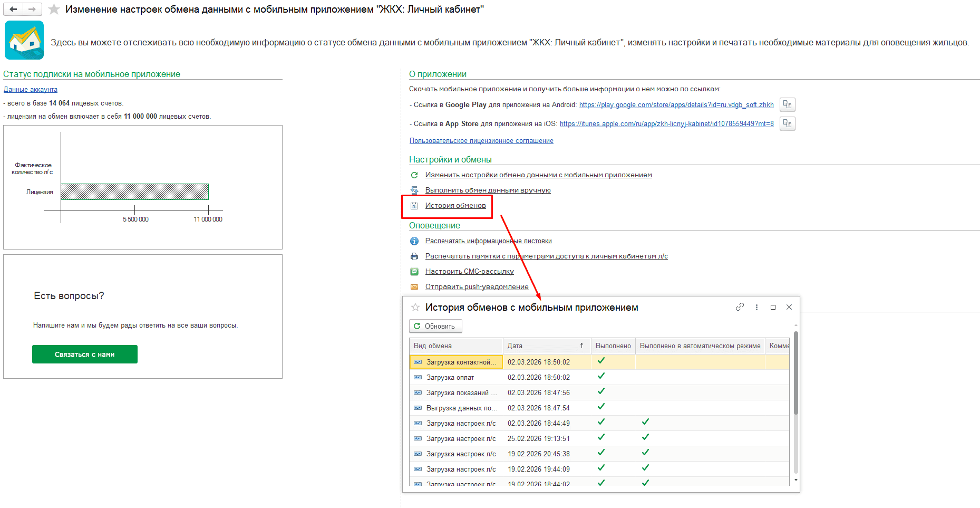The width and height of the screenshot is (980, 508).
Task: Click the hatched license bar in the chart
Action: tap(134, 191)
